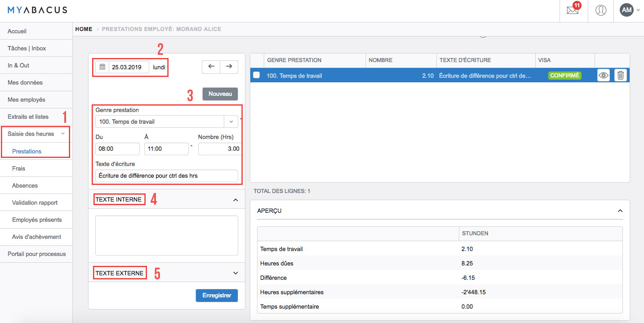The image size is (644, 323).
Task: Select In & Out menu item
Action: (x=36, y=65)
